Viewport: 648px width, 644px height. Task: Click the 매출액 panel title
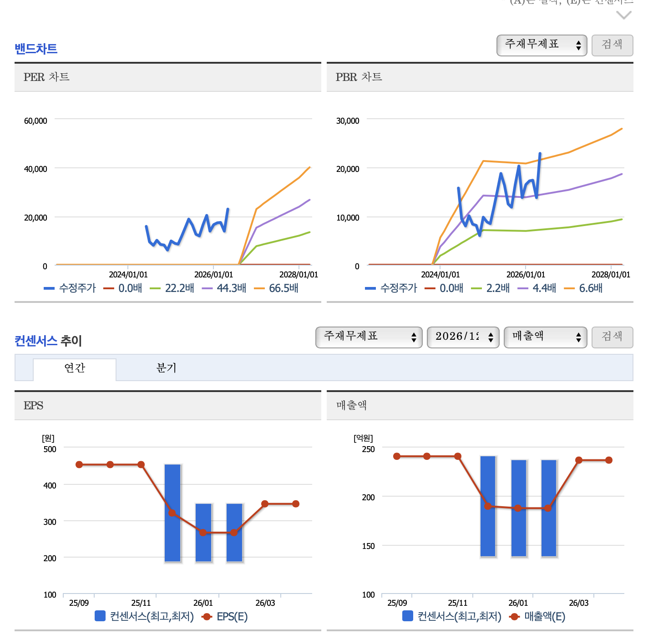(x=351, y=405)
